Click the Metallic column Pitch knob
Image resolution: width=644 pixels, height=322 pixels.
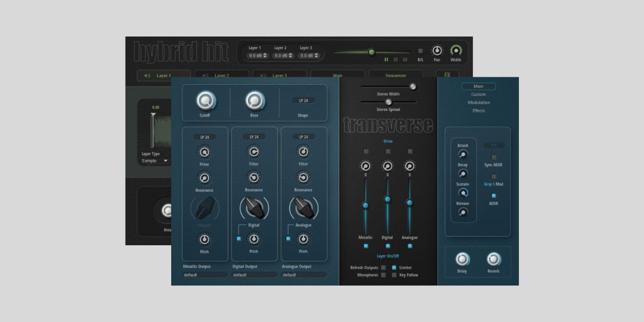[x=204, y=239]
